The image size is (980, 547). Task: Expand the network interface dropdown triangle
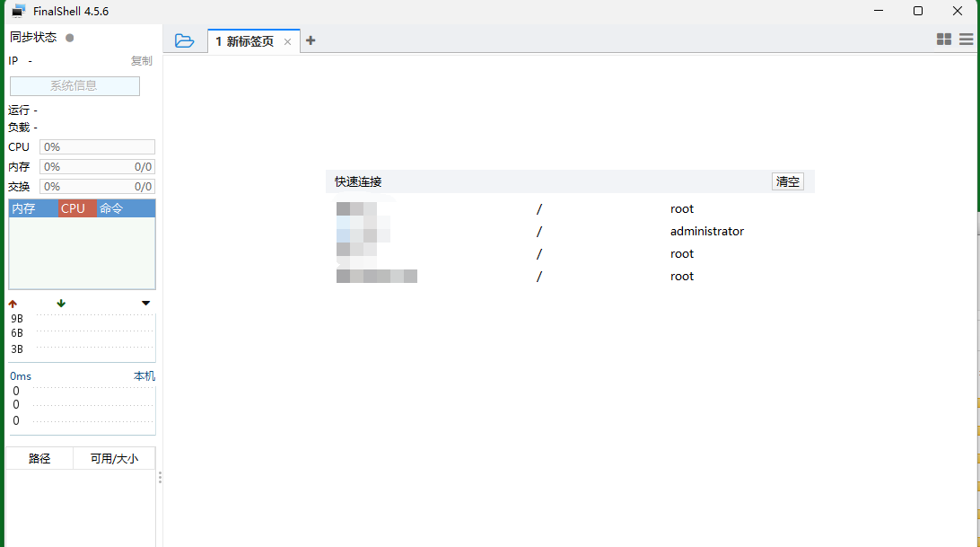[x=146, y=304]
